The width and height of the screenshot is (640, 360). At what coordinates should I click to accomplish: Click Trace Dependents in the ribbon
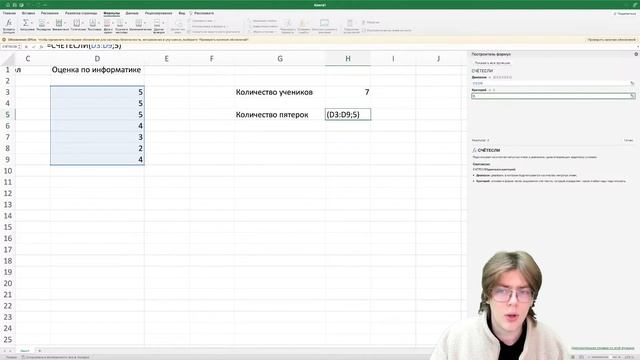(x=263, y=26)
